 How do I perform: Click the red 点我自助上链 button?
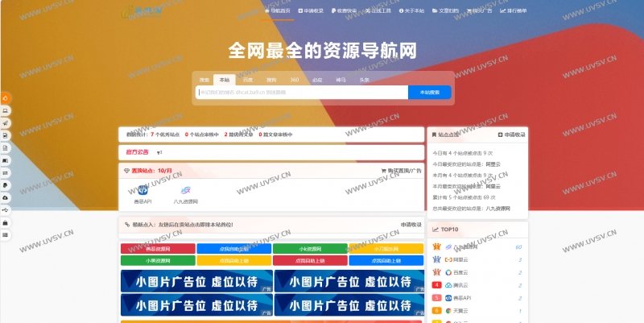pos(310,260)
